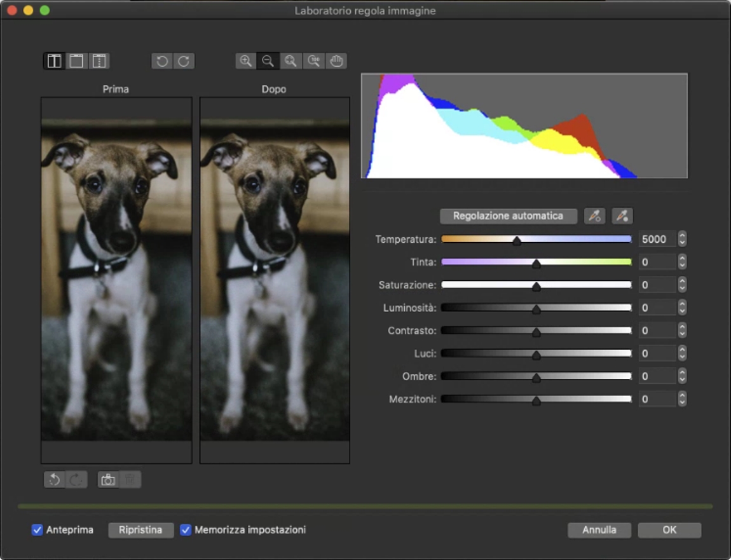The height and width of the screenshot is (560, 731).
Task: Undo the last adjustment
Action: pos(54,479)
